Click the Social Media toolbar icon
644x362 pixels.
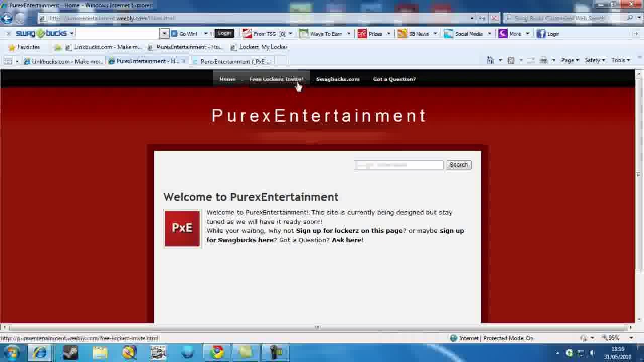click(x=448, y=34)
